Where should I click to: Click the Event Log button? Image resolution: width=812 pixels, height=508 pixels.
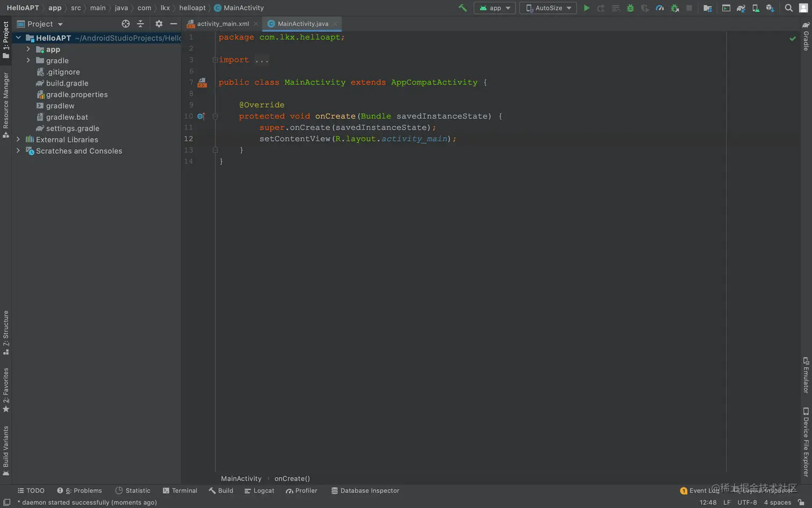pyautogui.click(x=700, y=490)
